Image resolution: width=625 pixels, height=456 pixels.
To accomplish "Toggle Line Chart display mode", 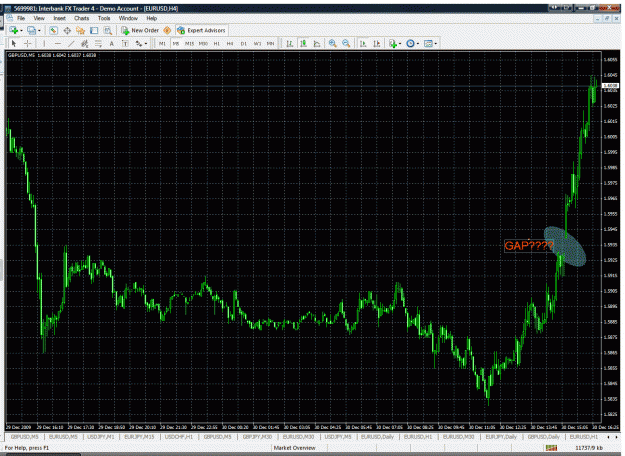I will click(317, 43).
